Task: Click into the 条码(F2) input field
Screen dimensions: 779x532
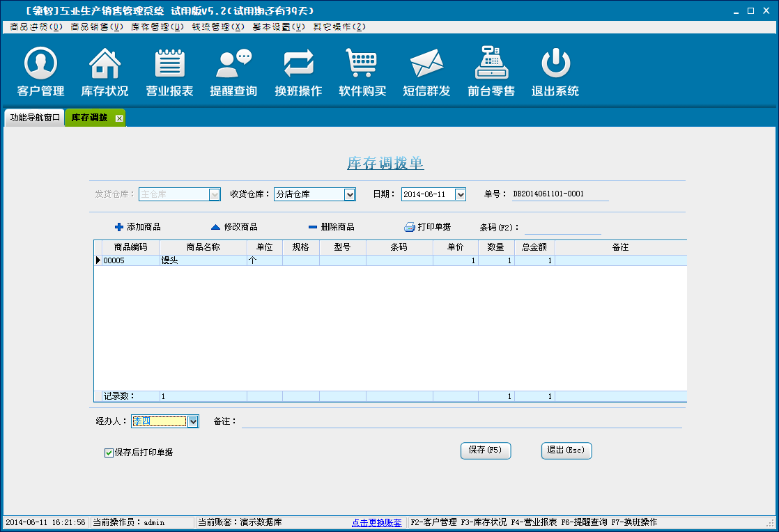Action: pyautogui.click(x=562, y=228)
